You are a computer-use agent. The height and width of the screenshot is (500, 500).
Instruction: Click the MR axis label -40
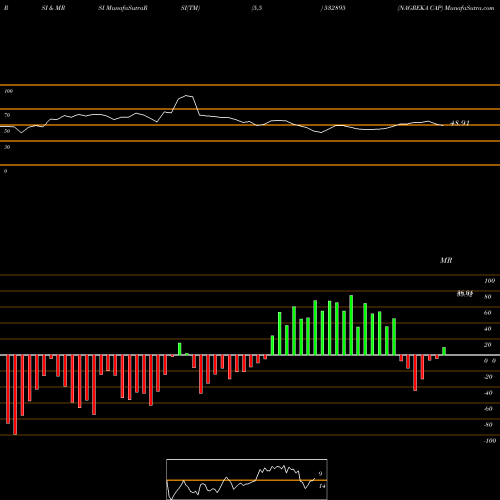click(488, 393)
